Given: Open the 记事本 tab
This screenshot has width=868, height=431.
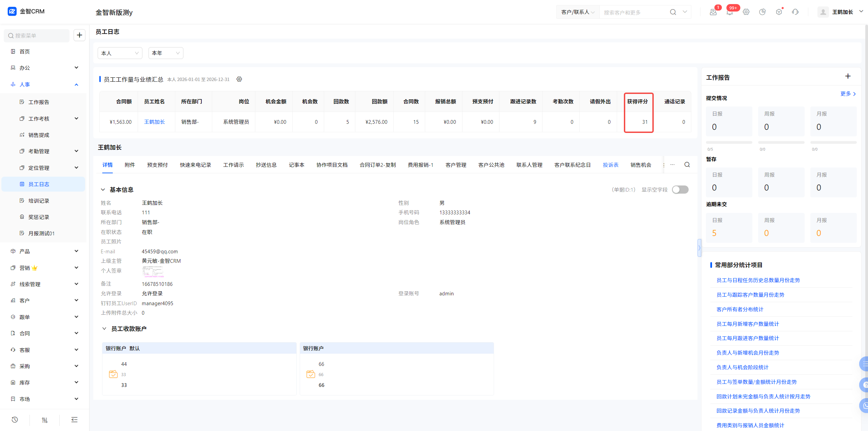Looking at the screenshot, I should tap(296, 165).
